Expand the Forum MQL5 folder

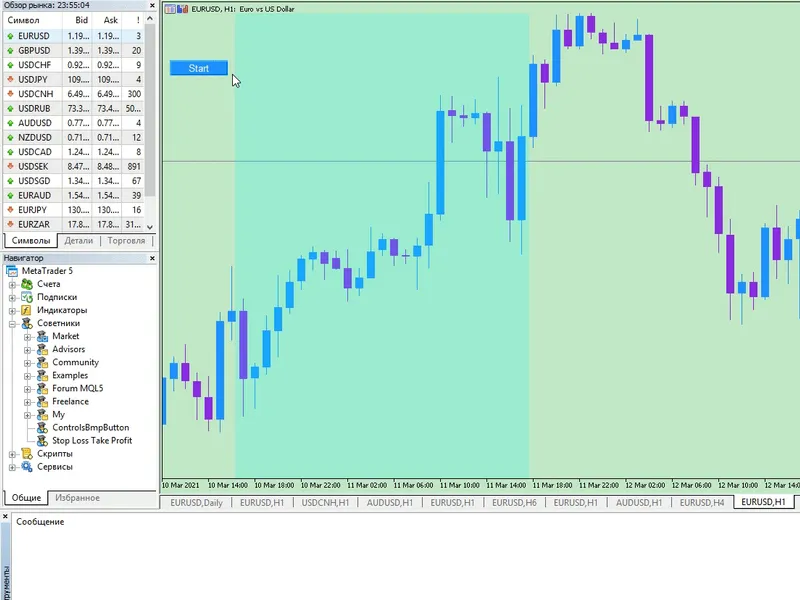(28, 389)
